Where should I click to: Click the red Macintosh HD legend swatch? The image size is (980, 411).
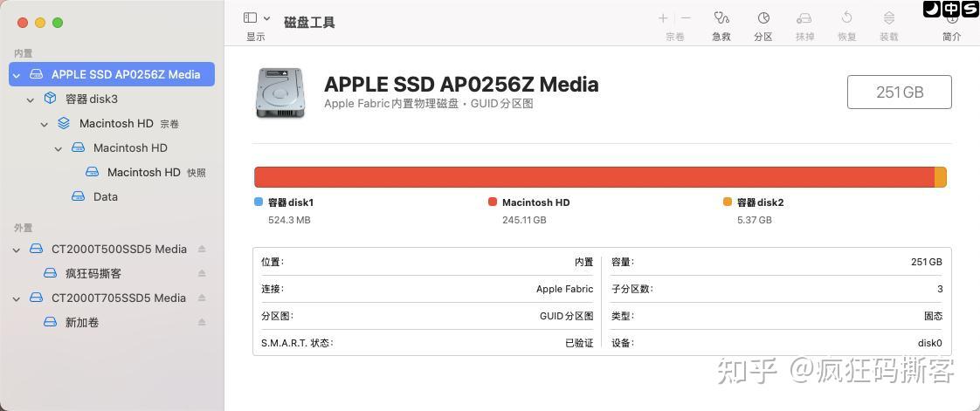click(x=493, y=202)
